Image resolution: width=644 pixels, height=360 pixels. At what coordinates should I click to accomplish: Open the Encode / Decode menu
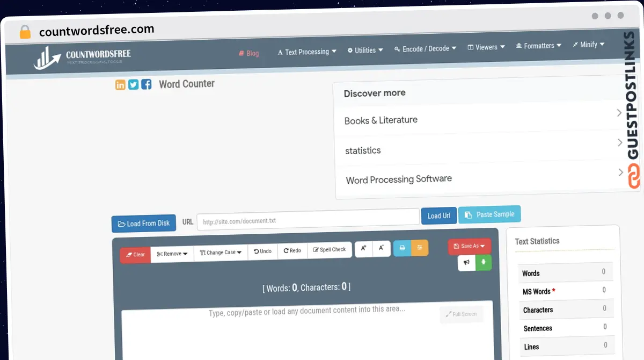425,48
